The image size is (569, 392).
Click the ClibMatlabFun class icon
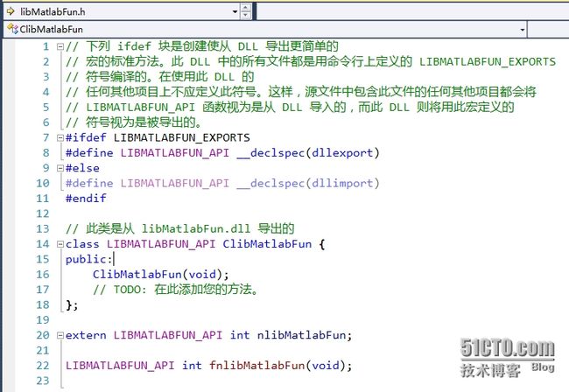11,30
